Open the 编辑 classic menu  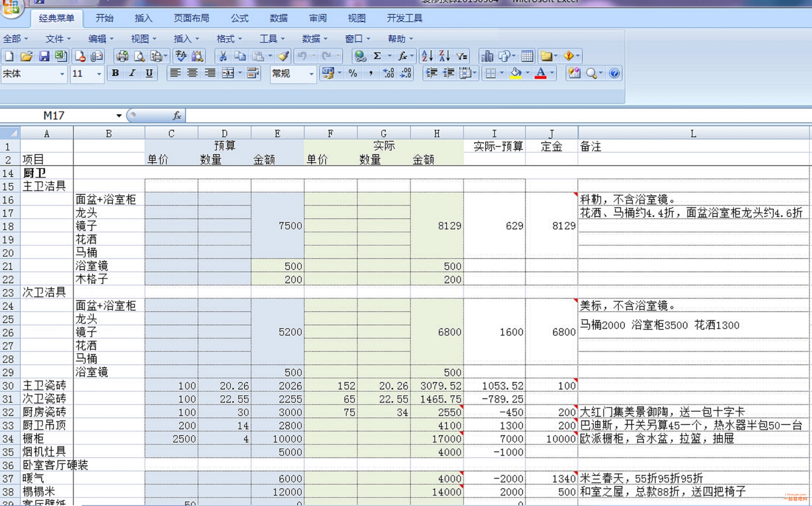click(x=101, y=39)
